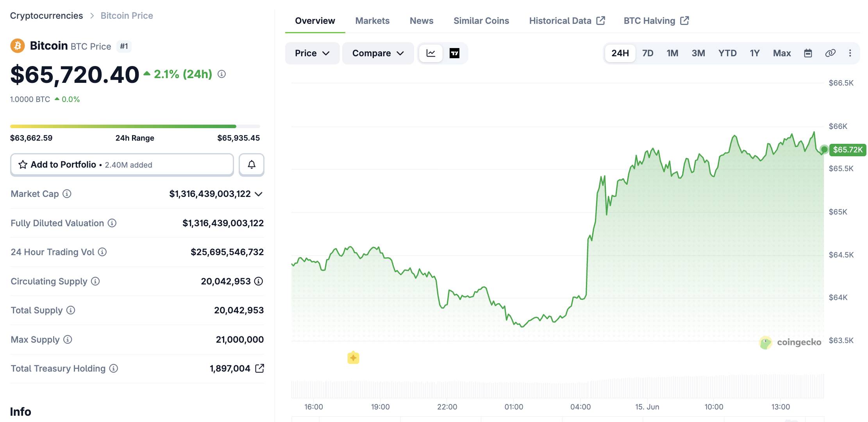Click the price alert bell icon
Image resolution: width=868 pixels, height=422 pixels.
click(252, 165)
